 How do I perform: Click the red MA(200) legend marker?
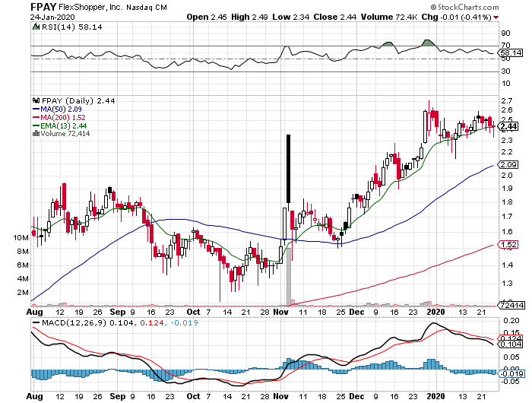click(x=35, y=117)
